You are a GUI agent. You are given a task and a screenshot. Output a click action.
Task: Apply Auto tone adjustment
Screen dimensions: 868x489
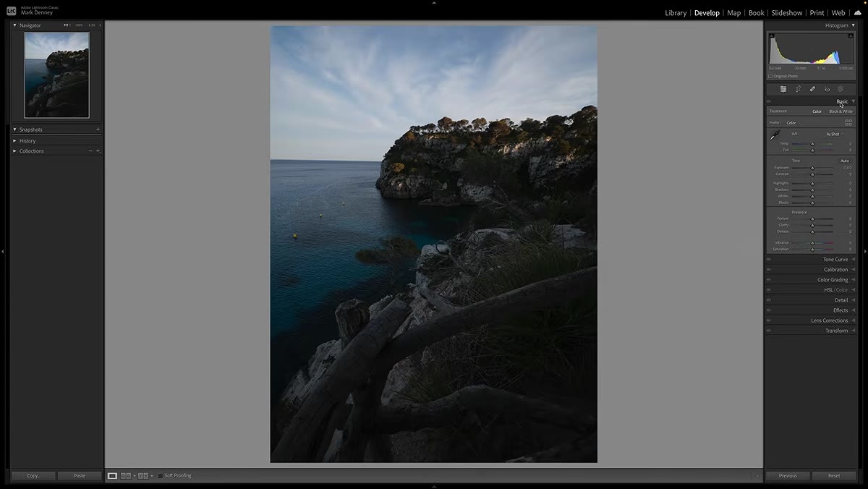(844, 161)
